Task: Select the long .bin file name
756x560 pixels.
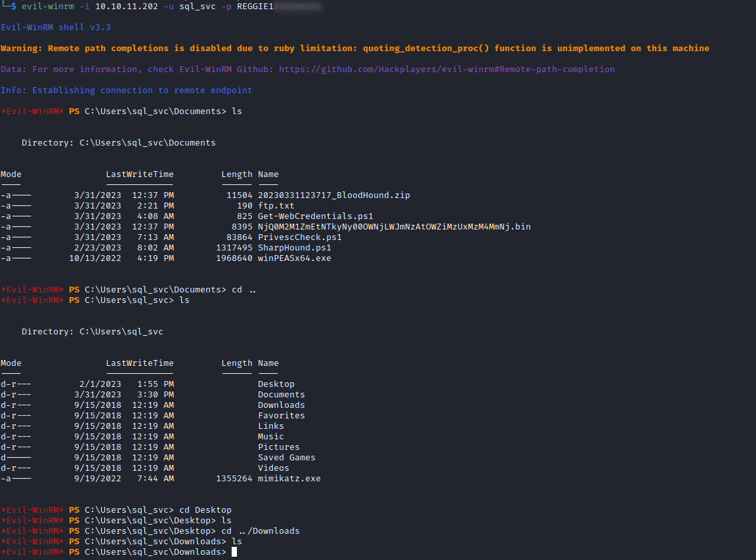Action: (x=394, y=226)
